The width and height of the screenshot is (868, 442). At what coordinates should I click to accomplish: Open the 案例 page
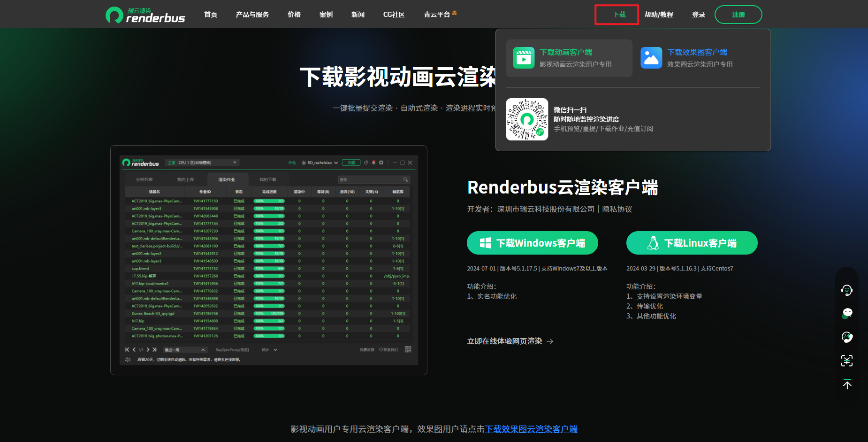[326, 15]
